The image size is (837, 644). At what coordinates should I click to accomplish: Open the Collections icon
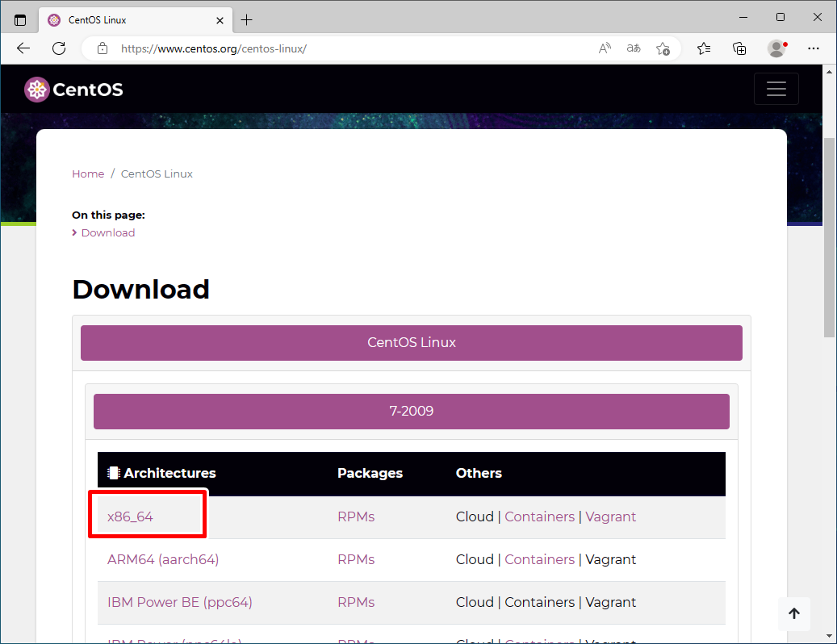(739, 48)
